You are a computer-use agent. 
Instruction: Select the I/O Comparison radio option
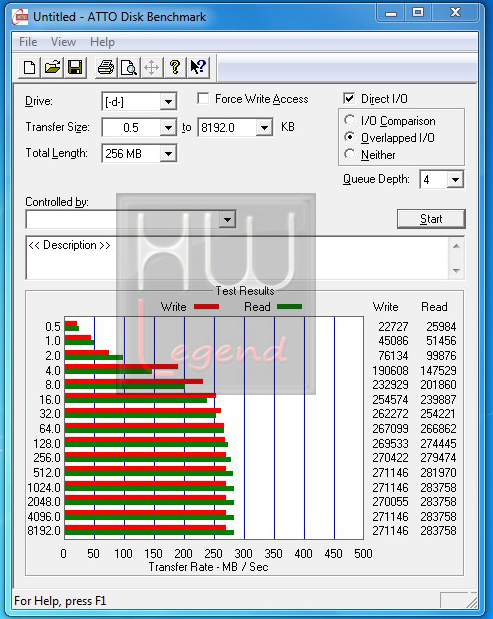349,120
